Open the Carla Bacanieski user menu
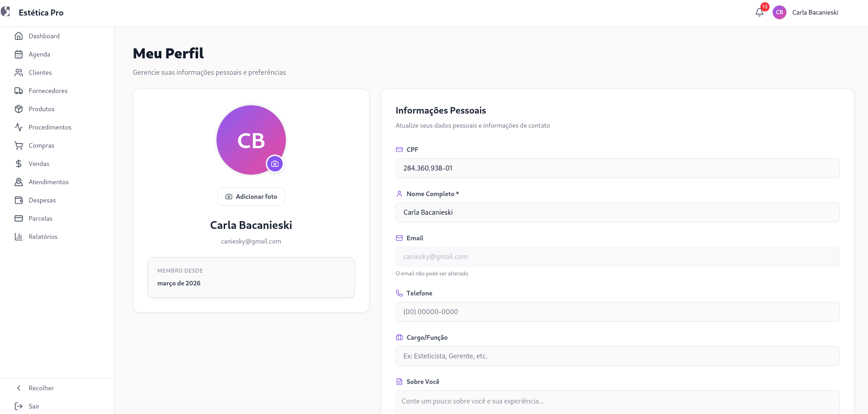The width and height of the screenshot is (868, 414). click(806, 12)
